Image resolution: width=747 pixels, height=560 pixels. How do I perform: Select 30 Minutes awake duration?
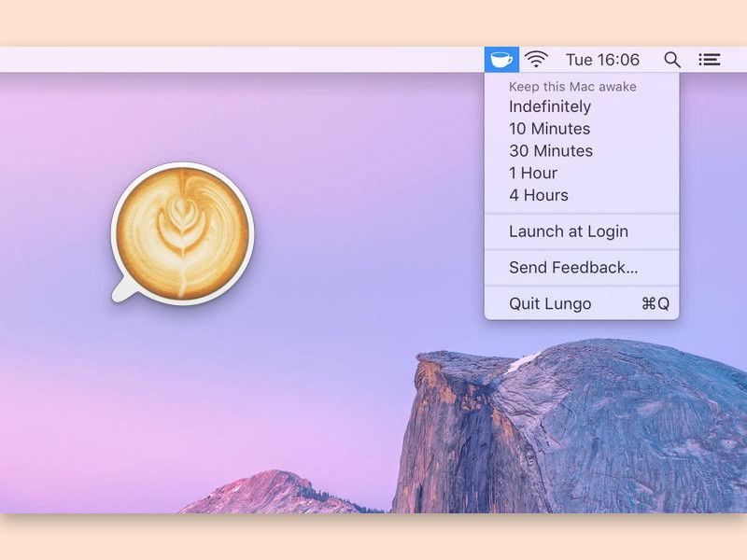coord(582,150)
